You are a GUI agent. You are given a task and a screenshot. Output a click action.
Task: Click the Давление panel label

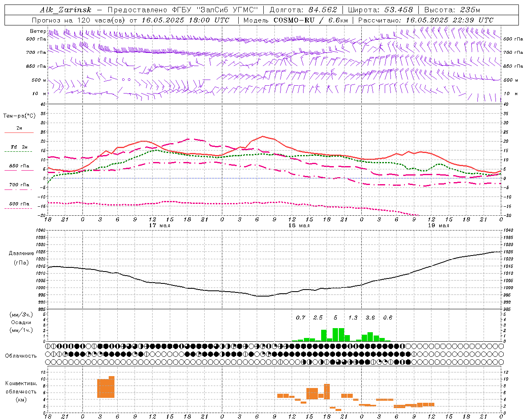(x=21, y=253)
